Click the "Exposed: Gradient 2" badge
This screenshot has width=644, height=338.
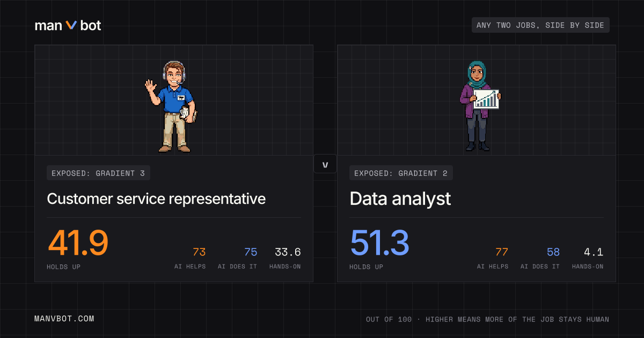tap(401, 173)
